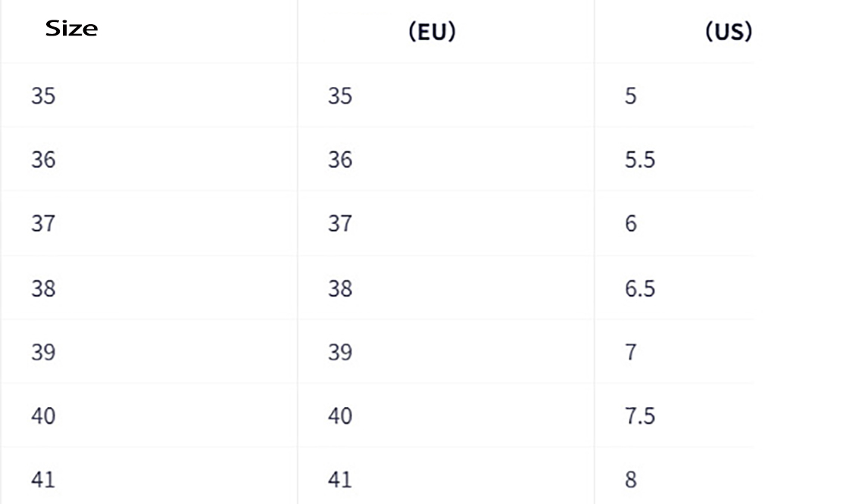
Task: Click US size 6 cell
Action: (x=631, y=224)
